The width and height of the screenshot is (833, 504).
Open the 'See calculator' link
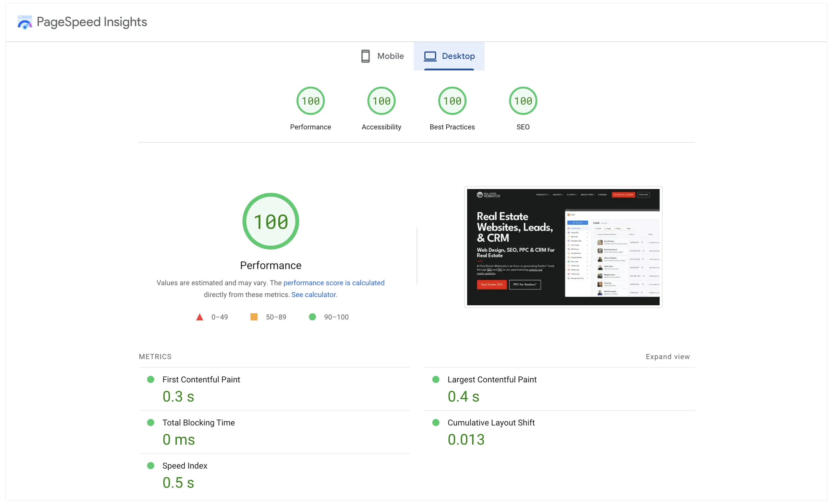pos(314,295)
